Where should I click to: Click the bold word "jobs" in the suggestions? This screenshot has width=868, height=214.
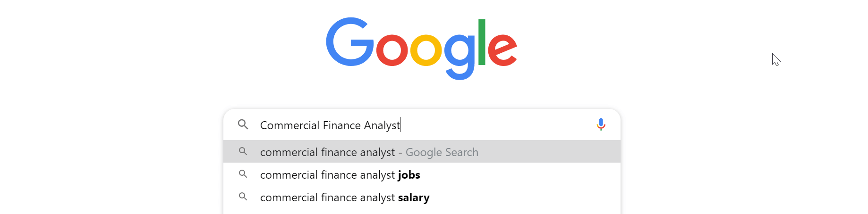click(409, 175)
